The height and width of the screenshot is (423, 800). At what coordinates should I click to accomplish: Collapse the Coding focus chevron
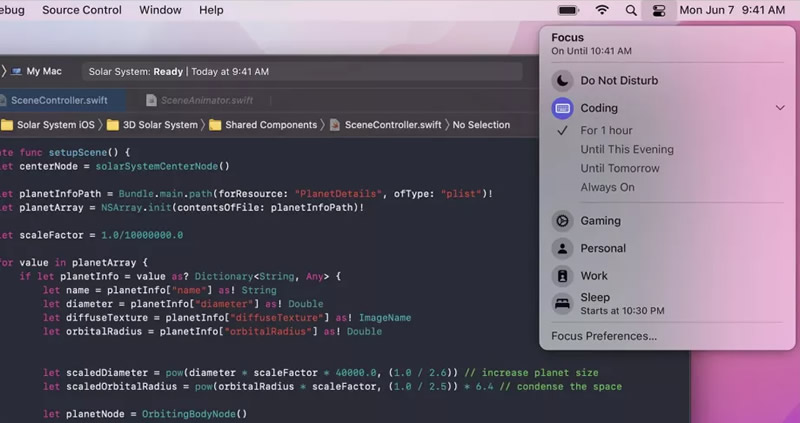(780, 108)
